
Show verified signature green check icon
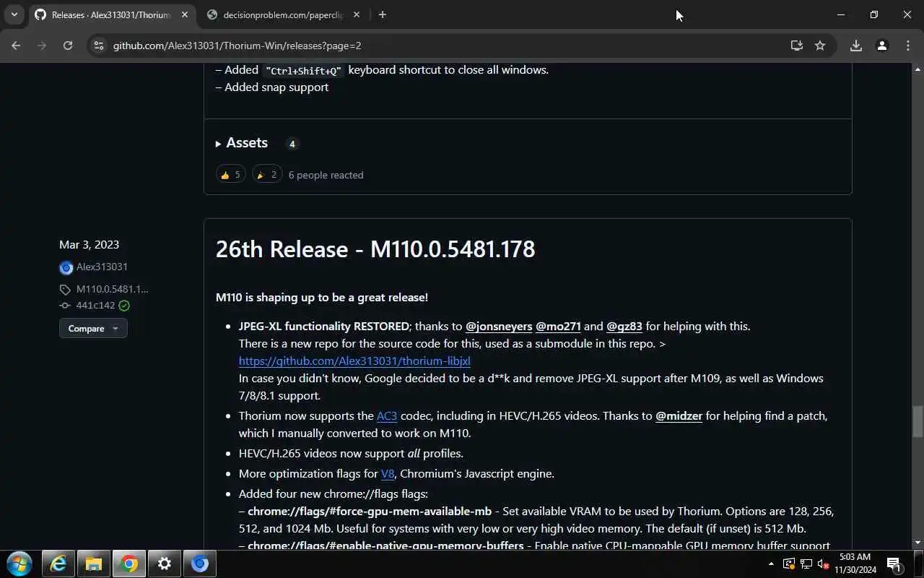point(124,306)
